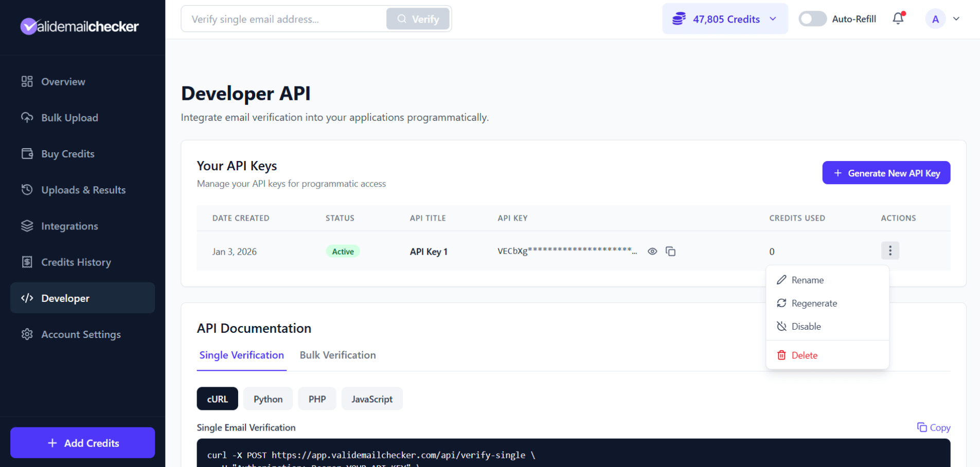Viewport: 980px width, 467px height.
Task: Open the notifications bell
Action: tap(898, 18)
